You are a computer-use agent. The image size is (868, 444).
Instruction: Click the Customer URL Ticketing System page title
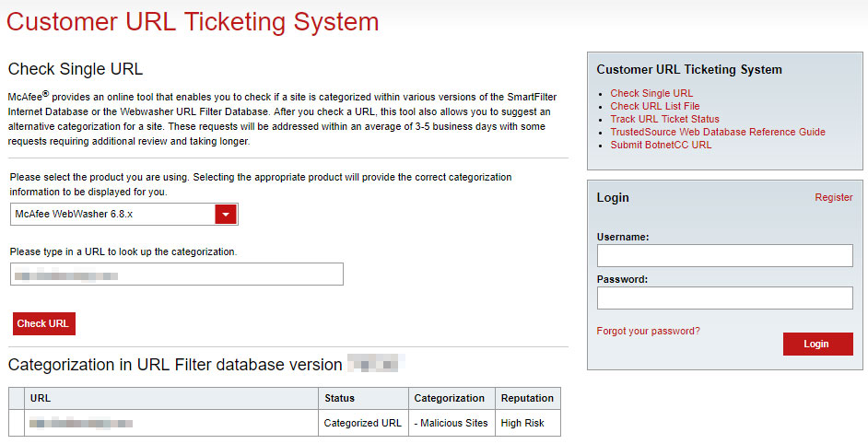[x=193, y=22]
